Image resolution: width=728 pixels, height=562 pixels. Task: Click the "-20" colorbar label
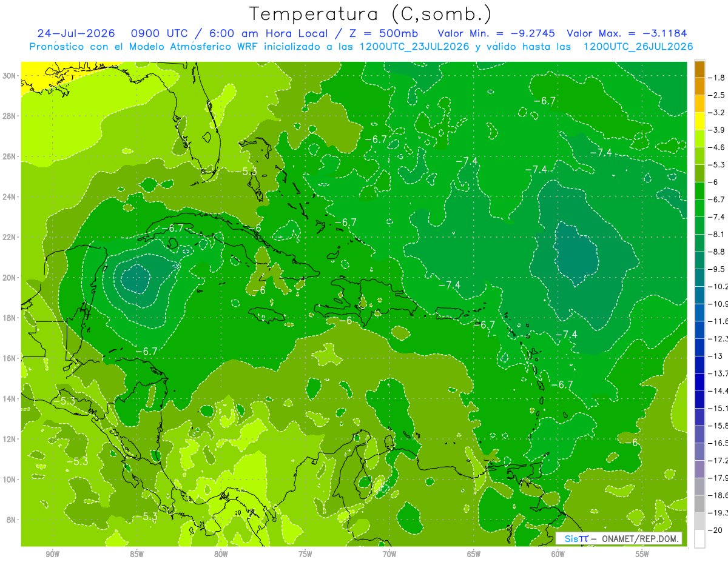tap(715, 530)
